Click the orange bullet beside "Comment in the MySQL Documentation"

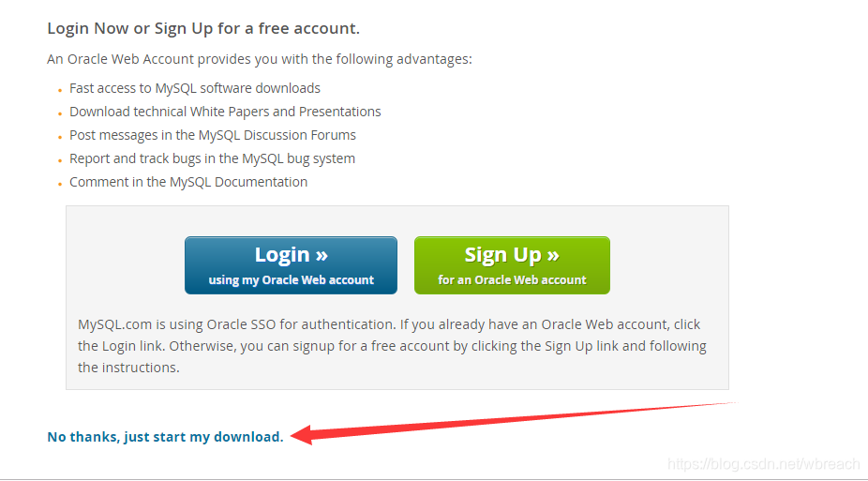coord(60,184)
